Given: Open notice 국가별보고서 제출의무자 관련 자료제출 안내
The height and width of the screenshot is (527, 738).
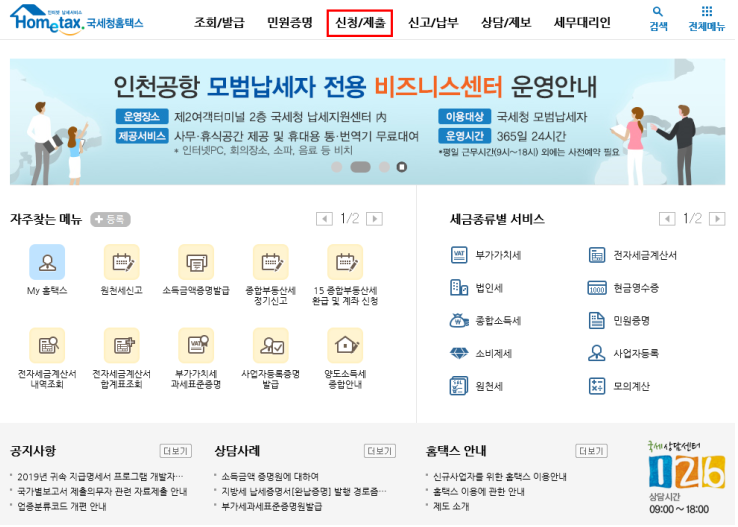Looking at the screenshot, I should point(102,492).
